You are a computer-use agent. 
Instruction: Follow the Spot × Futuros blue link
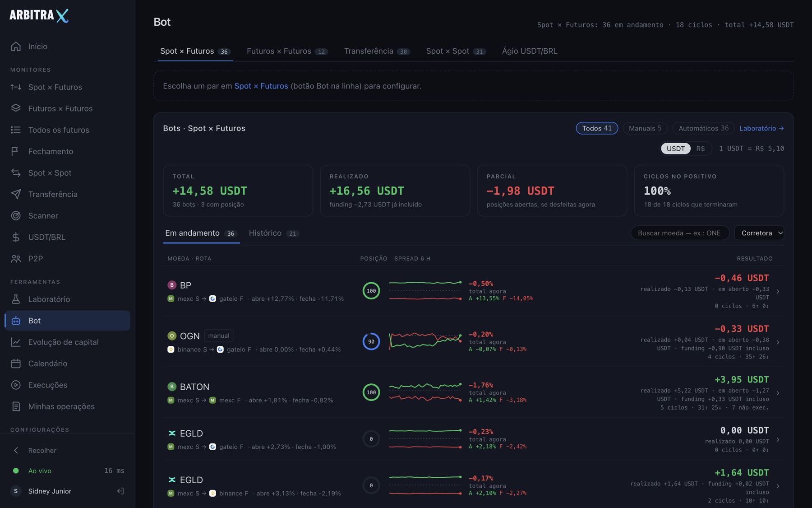coord(261,86)
